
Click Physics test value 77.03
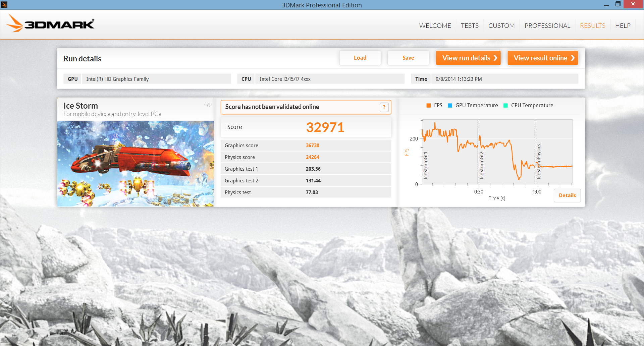[x=312, y=192]
